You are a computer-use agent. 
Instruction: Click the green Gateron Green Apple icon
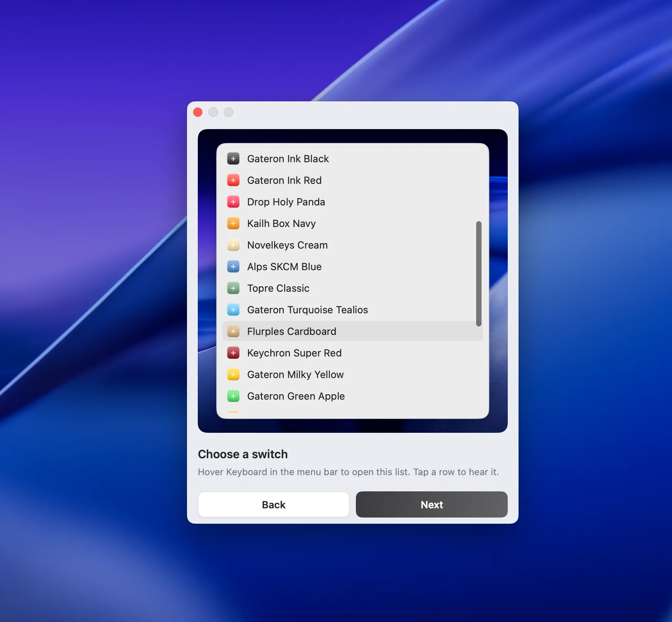(233, 396)
